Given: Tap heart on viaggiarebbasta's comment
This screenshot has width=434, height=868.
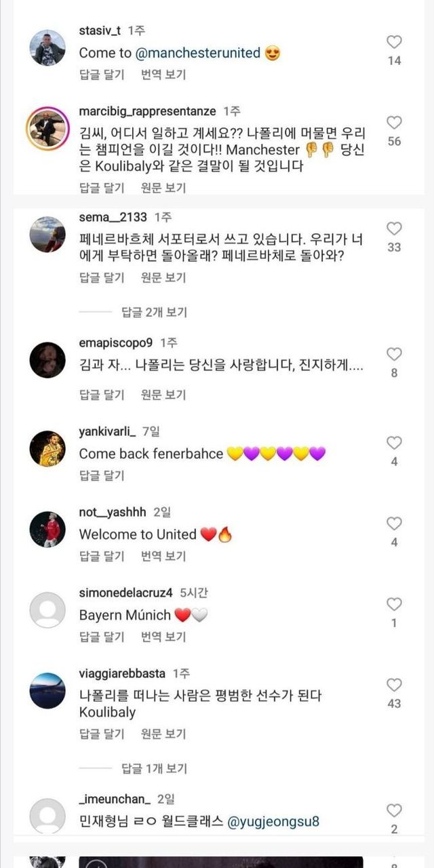Looking at the screenshot, I should tap(394, 685).
